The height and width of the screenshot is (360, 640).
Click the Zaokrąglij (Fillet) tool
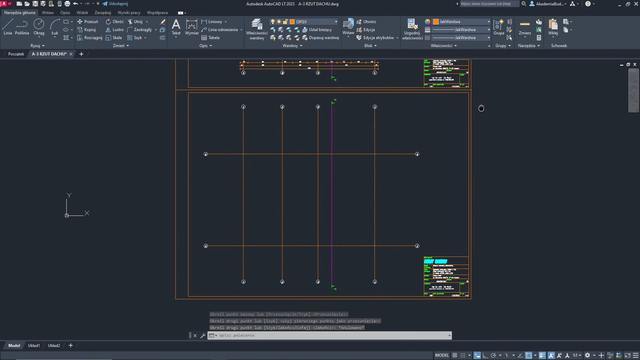[140, 30]
